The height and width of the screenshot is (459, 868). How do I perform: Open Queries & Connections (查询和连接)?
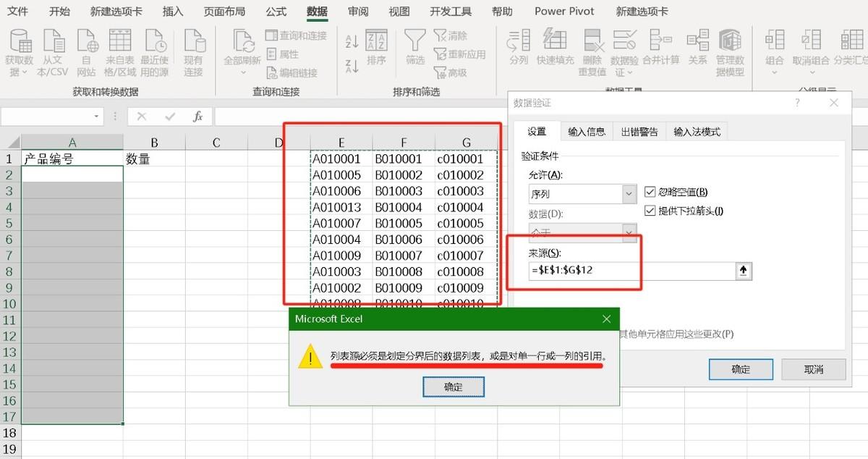(297, 35)
